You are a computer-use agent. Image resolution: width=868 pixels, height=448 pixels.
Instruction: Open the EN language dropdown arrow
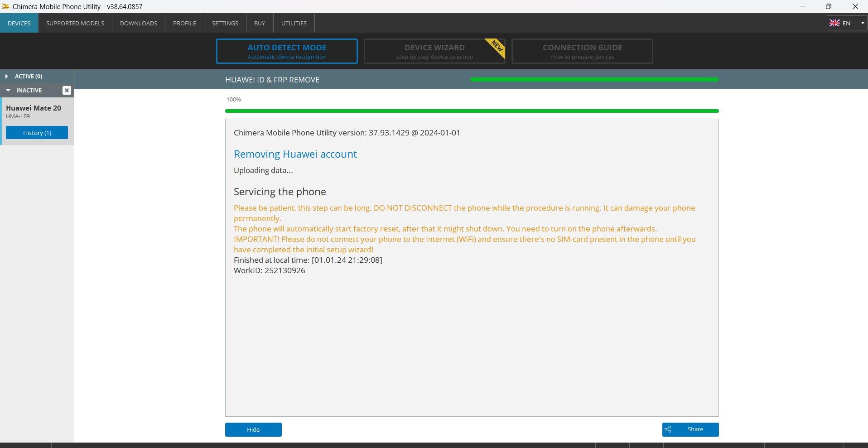863,23
